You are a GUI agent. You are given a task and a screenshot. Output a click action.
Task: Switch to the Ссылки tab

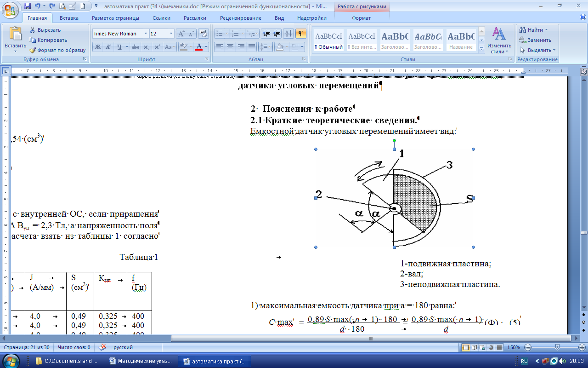click(x=162, y=18)
